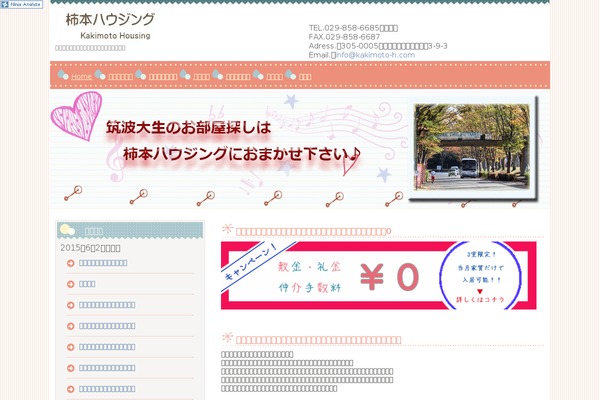The height and width of the screenshot is (400, 600).
Task: Open the first sidebar news link
Action: pyautogui.click(x=103, y=263)
